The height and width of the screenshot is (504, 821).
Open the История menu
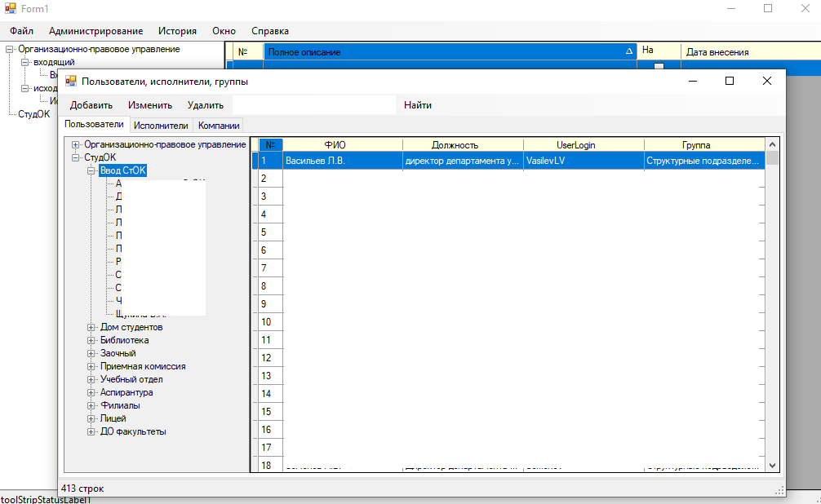point(177,31)
